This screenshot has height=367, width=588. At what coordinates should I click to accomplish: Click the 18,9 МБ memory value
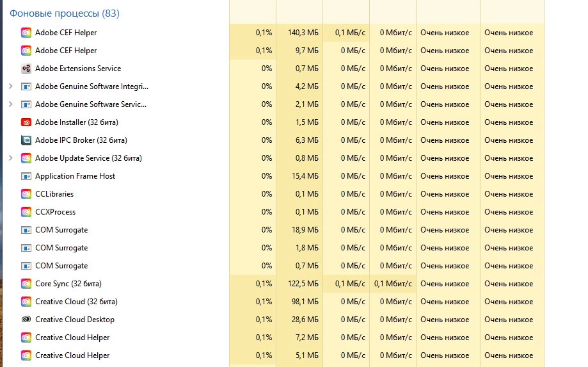pyautogui.click(x=305, y=230)
